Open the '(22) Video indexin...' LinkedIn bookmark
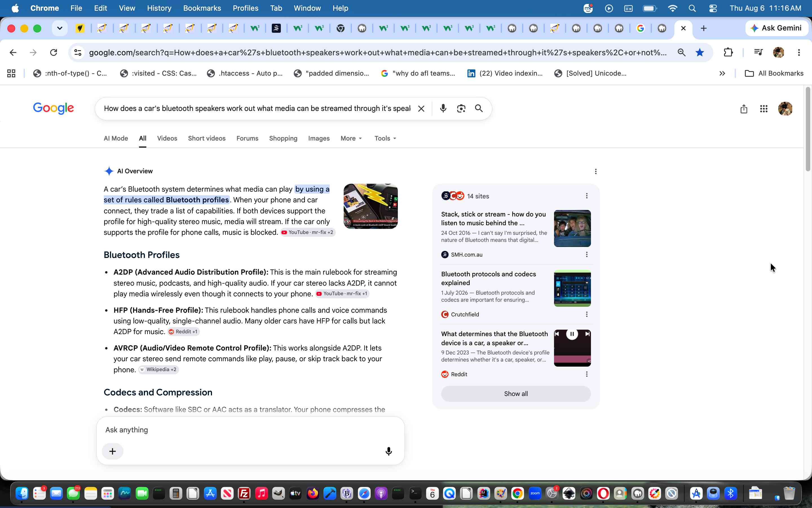812x508 pixels. tap(505, 73)
